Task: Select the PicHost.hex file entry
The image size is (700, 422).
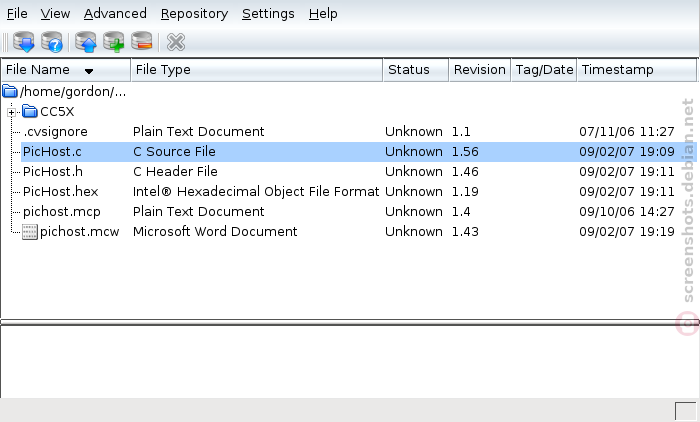Action: pyautogui.click(x=60, y=192)
